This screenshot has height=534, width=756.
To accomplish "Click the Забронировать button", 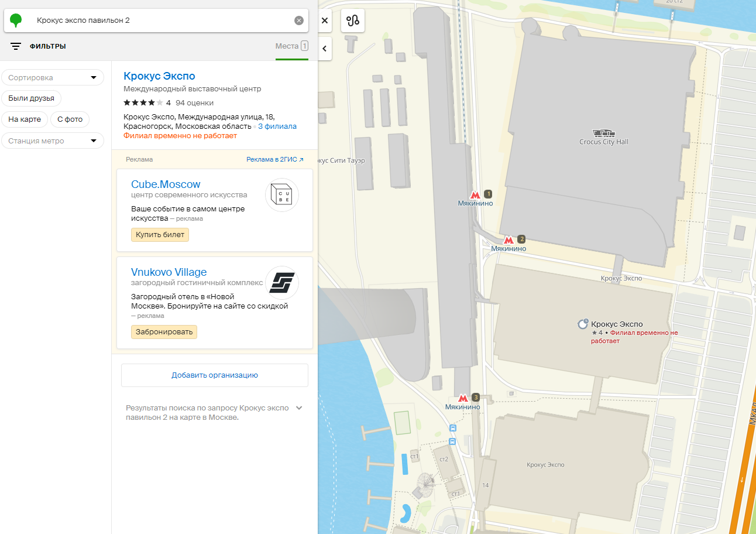I will (x=164, y=332).
